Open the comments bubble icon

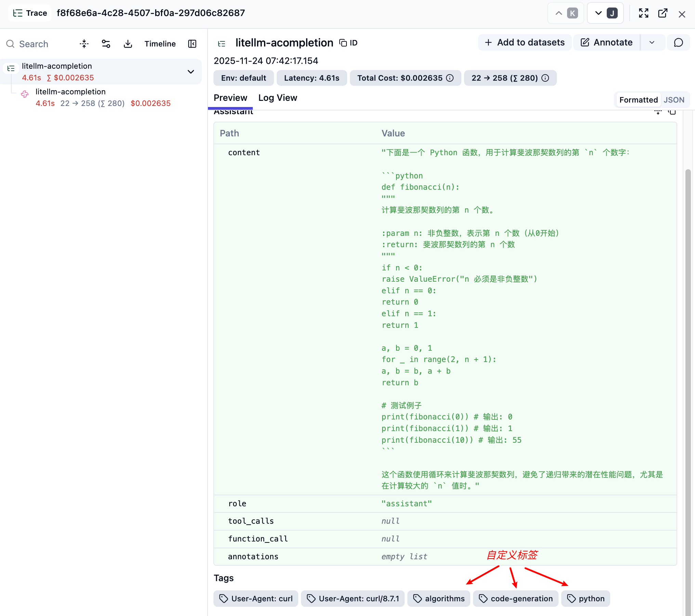point(678,42)
